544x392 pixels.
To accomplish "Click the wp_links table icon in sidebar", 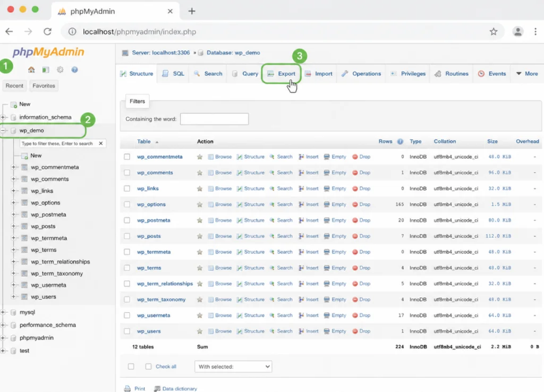I will [x=24, y=191].
